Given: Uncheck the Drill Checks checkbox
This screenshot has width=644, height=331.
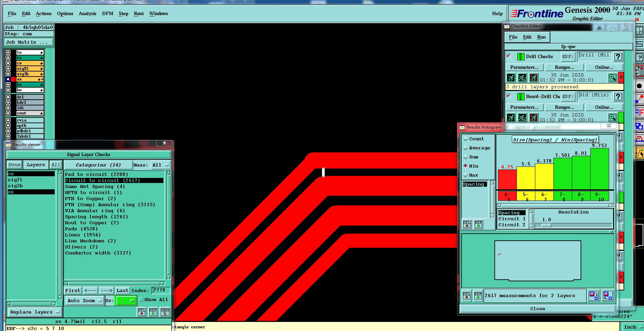Looking at the screenshot, I should [509, 56].
